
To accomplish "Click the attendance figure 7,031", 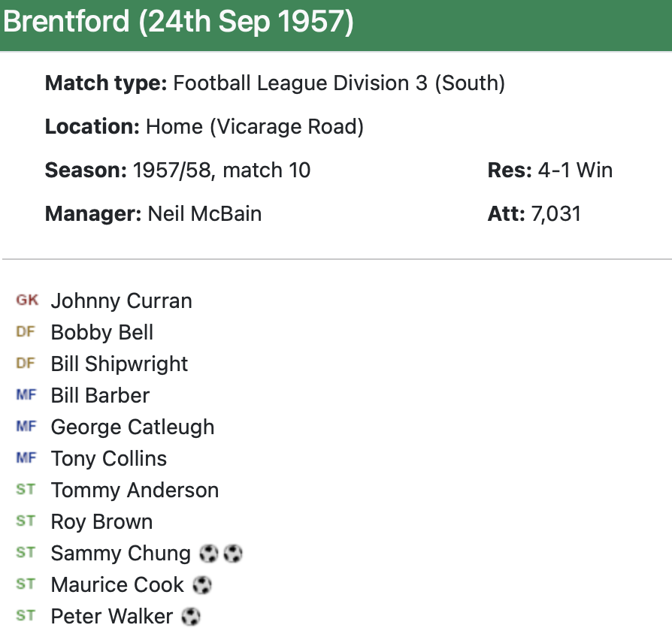I will point(555,213).
